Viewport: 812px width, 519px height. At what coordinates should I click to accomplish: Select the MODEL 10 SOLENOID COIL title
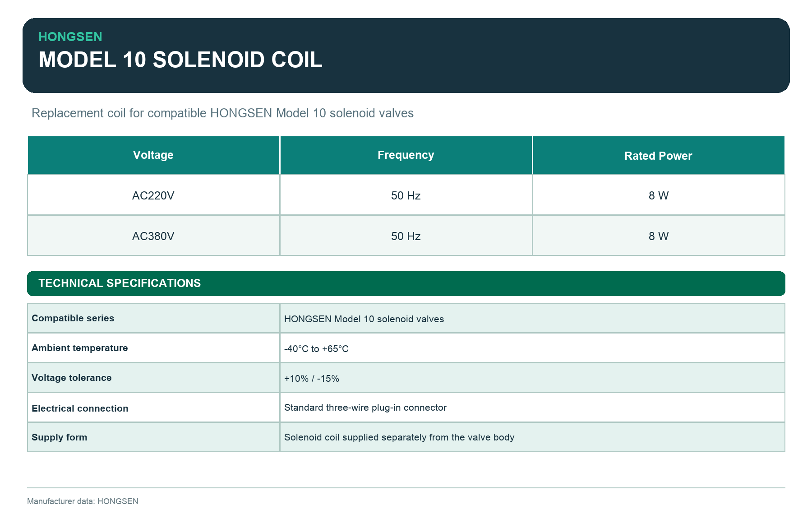180,60
